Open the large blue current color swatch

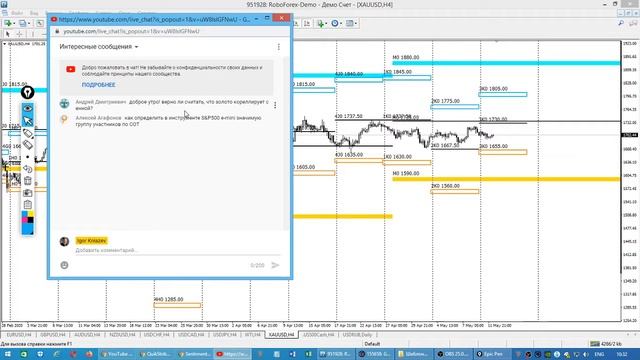tap(27, 229)
